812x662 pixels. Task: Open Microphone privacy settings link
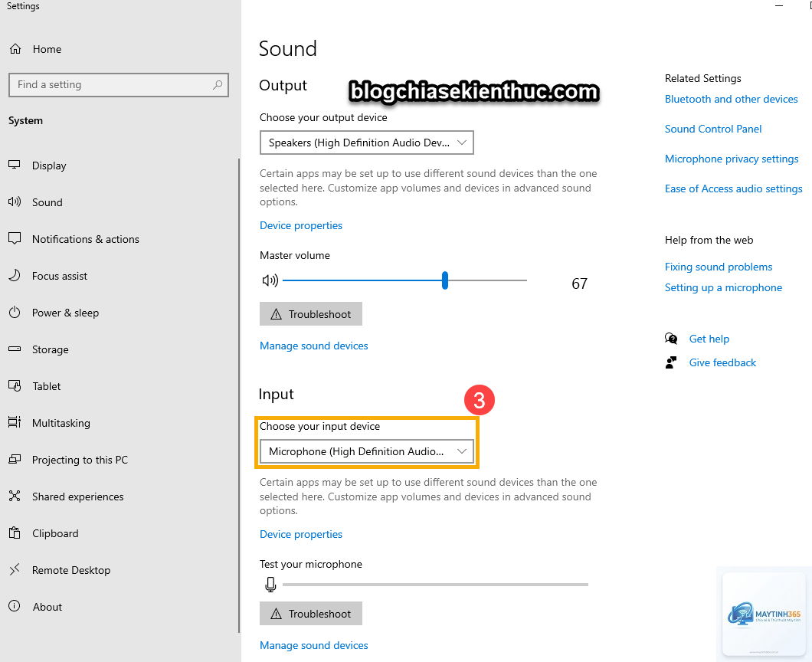[x=732, y=159]
